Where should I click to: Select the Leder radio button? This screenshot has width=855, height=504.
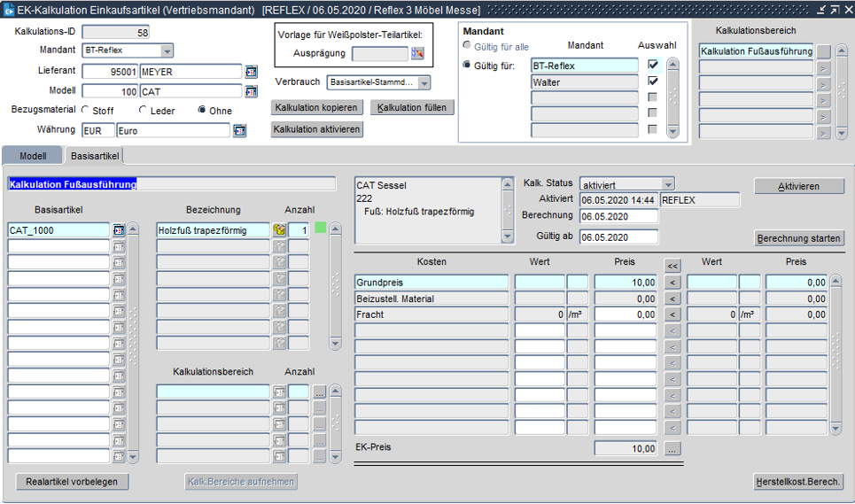(x=143, y=111)
